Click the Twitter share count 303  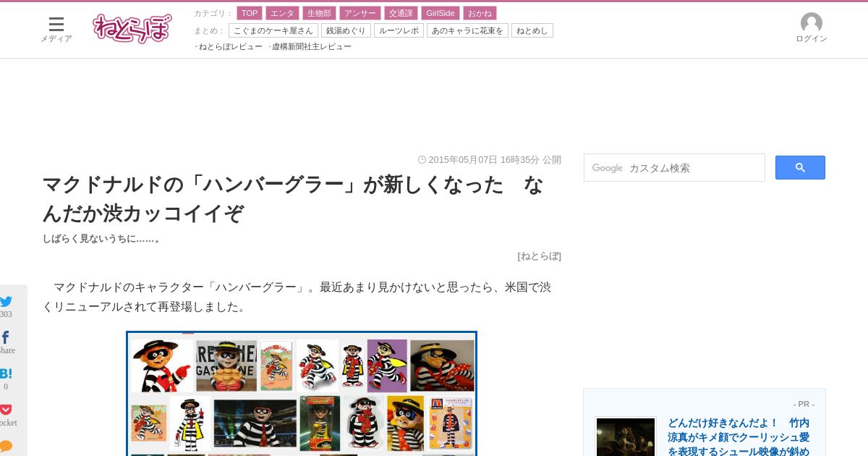6,314
